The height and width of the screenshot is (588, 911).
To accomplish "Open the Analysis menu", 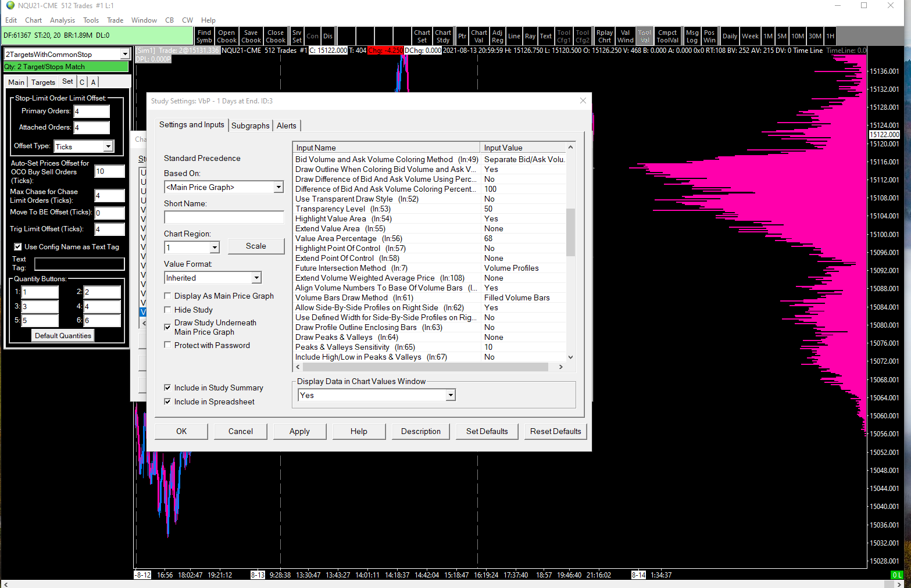I will pos(62,20).
